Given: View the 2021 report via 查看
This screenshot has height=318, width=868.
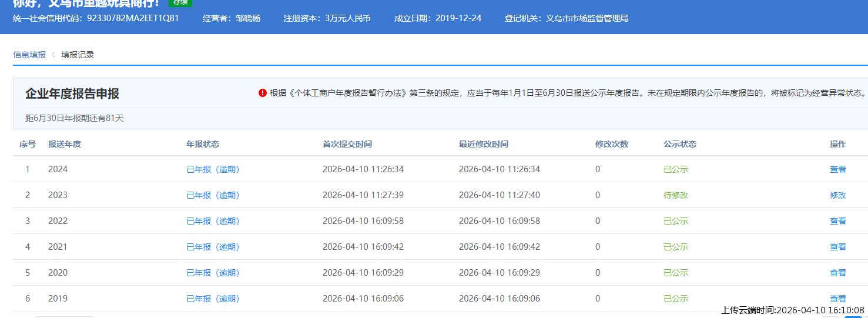Looking at the screenshot, I should click(x=837, y=247).
